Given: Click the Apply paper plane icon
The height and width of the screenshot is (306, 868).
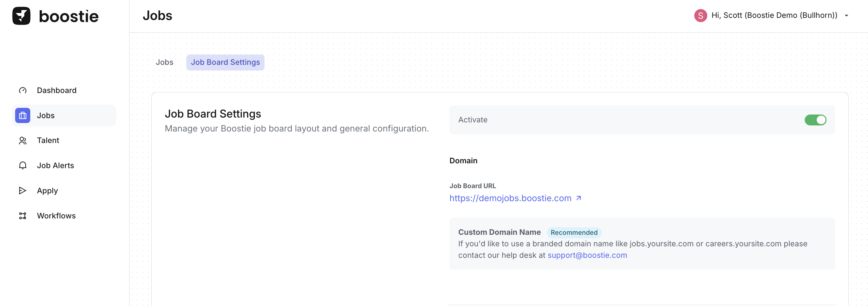Looking at the screenshot, I should click(x=23, y=191).
